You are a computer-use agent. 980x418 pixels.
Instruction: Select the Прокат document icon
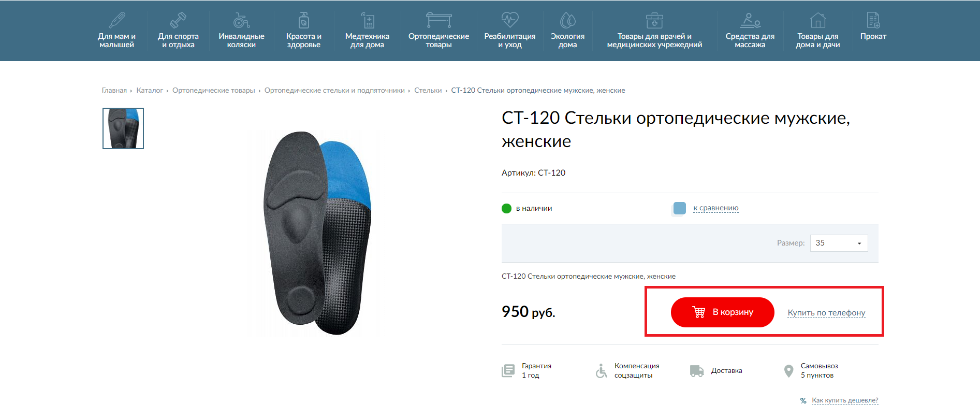coord(873,20)
